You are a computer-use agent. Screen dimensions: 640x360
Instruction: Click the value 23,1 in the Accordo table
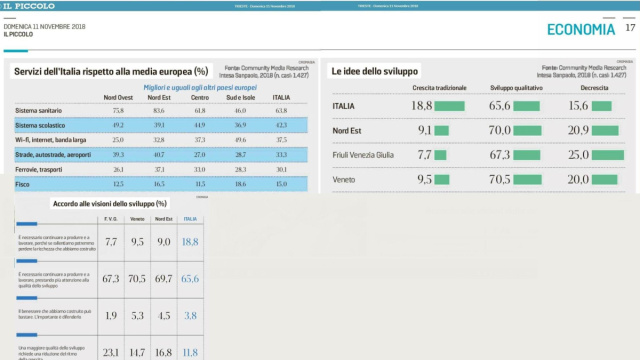[111, 352]
